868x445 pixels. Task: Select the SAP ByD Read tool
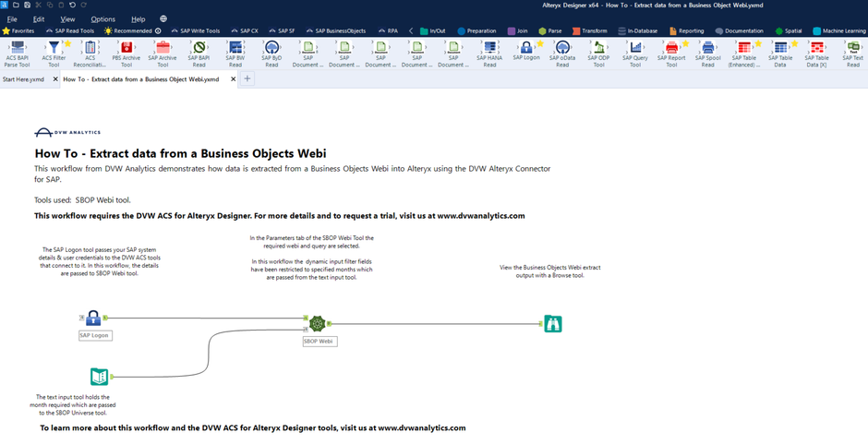coord(271,54)
